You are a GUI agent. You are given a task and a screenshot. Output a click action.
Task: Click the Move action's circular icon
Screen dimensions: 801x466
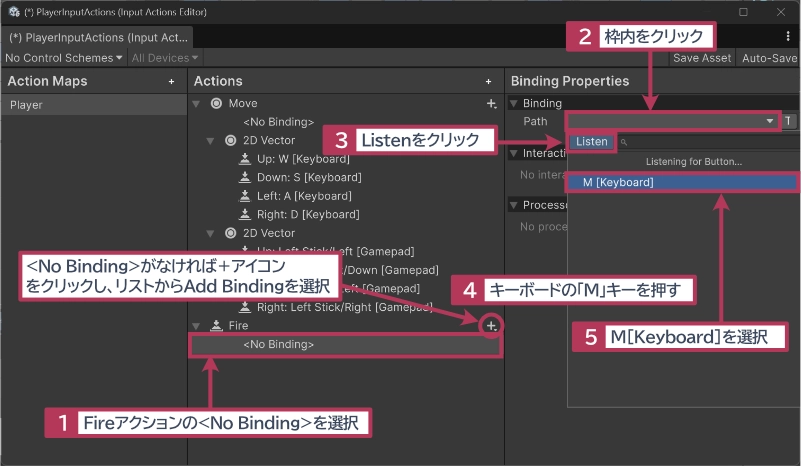216,104
